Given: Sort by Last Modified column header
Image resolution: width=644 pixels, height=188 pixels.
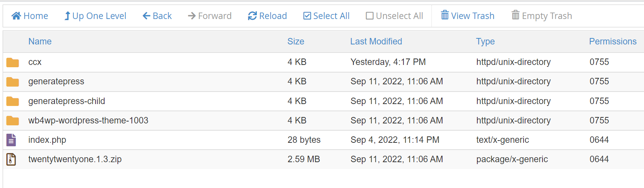Looking at the screenshot, I should 376,41.
